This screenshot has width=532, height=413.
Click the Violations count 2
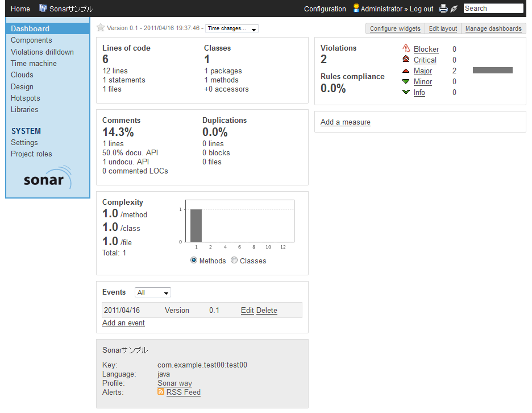pyautogui.click(x=323, y=59)
